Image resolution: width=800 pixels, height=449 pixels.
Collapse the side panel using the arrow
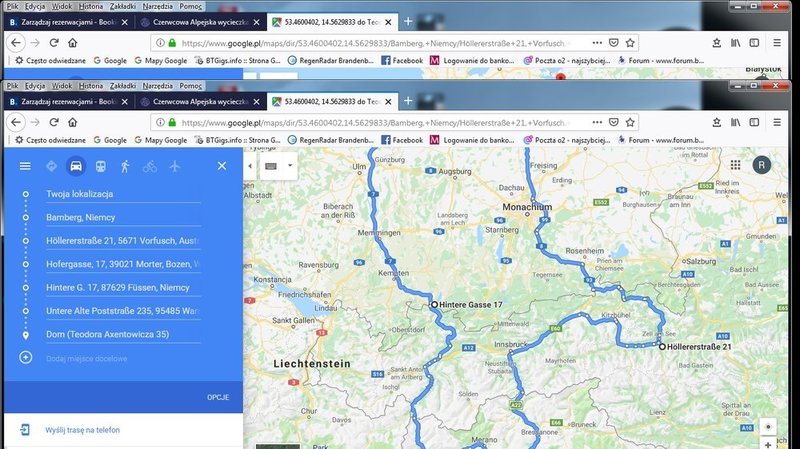(x=250, y=165)
